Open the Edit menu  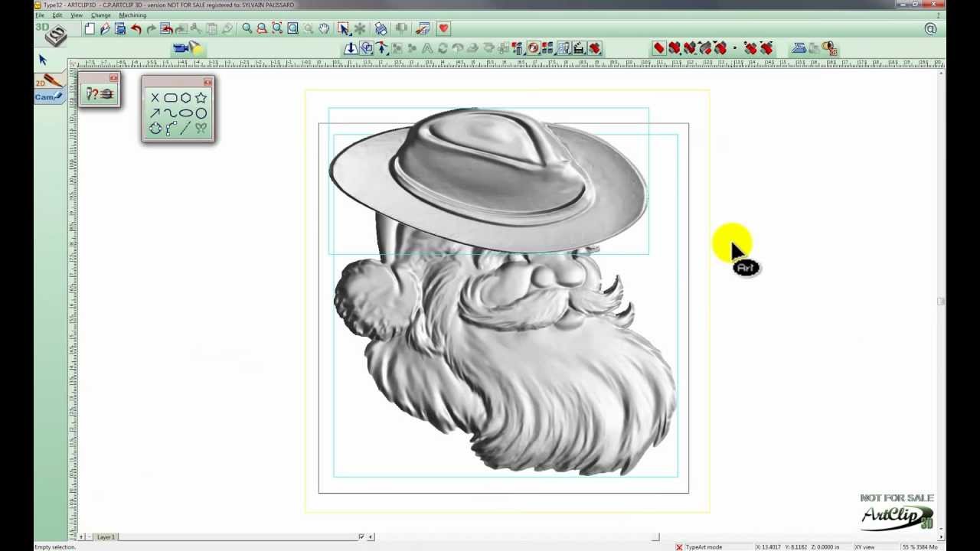click(57, 15)
